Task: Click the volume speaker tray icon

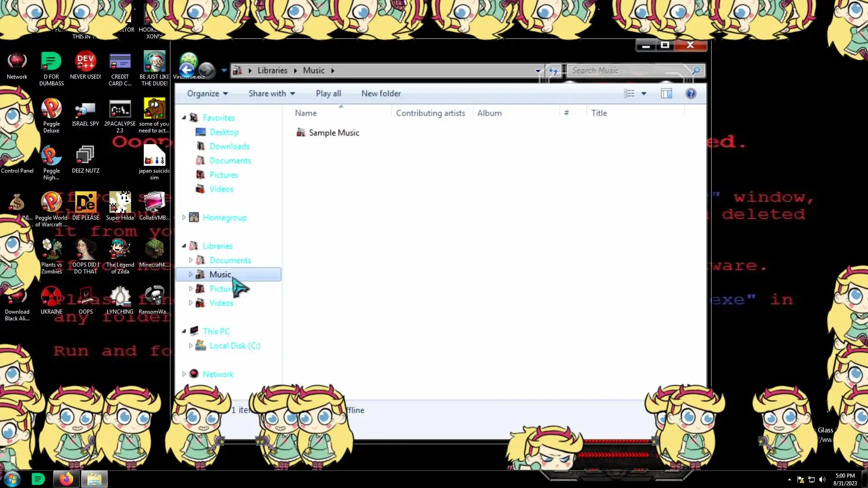Action: coord(822,479)
